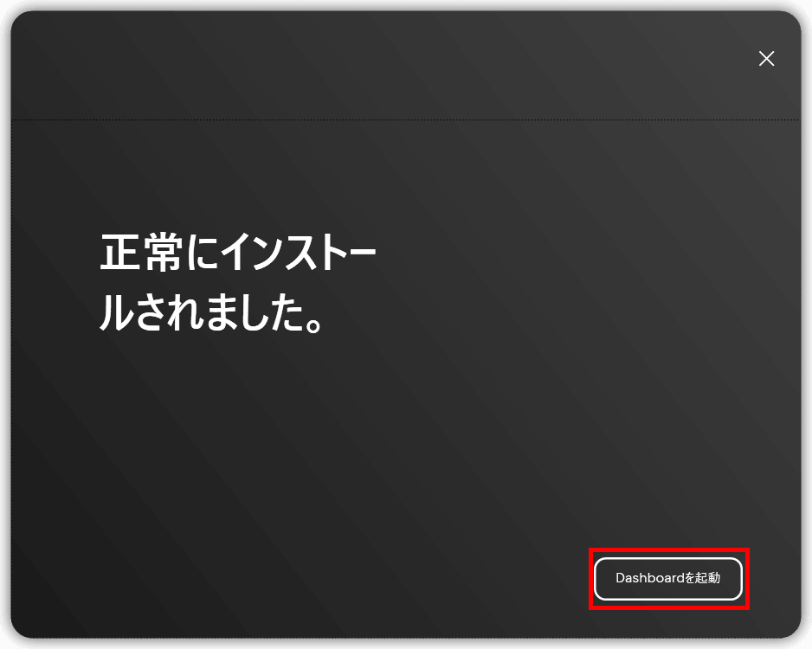Screen dimensions: 812x649
Task: Click the X icon in the top-right corner
Action: tap(766, 59)
